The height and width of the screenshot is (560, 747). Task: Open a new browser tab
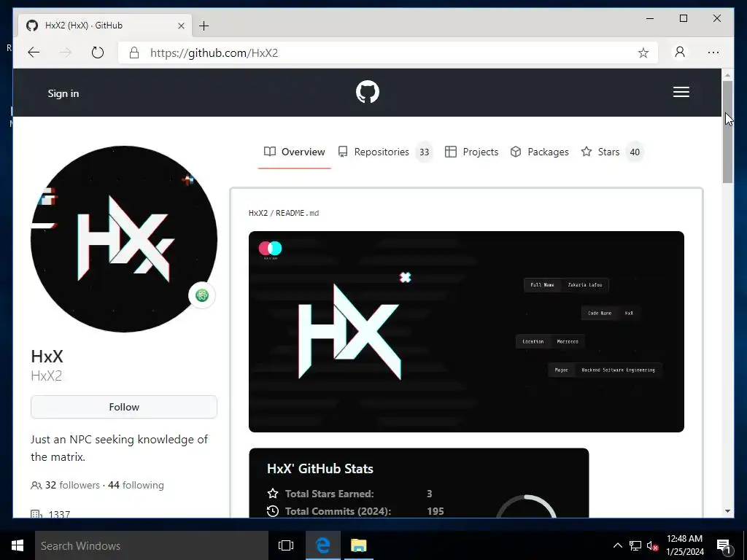[x=204, y=26]
